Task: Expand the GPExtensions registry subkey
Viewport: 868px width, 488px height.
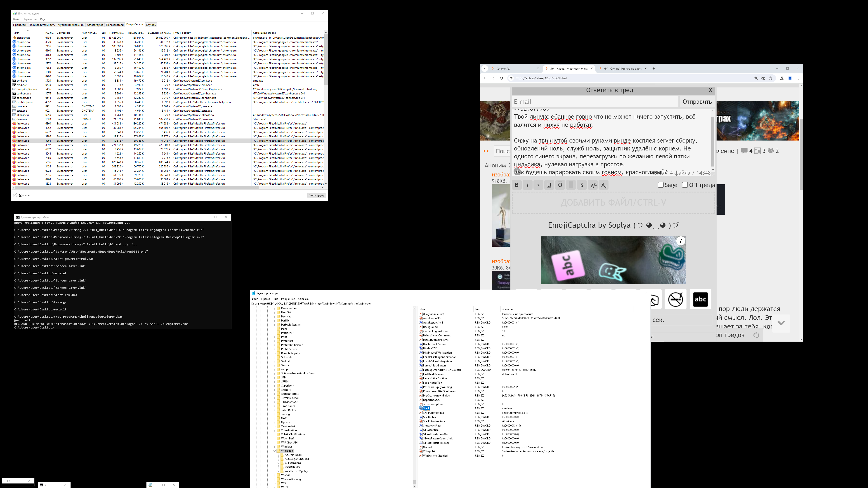Action: (x=278, y=463)
